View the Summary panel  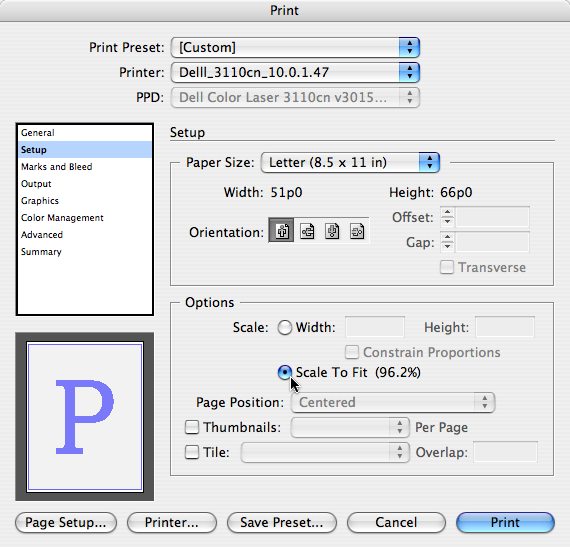tap(85, 252)
